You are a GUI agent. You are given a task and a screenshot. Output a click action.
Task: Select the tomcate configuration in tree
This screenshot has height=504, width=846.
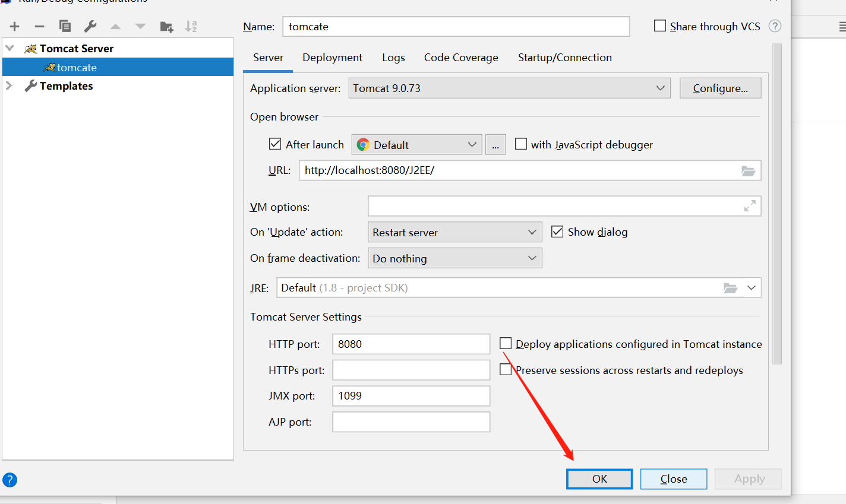pyautogui.click(x=118, y=67)
